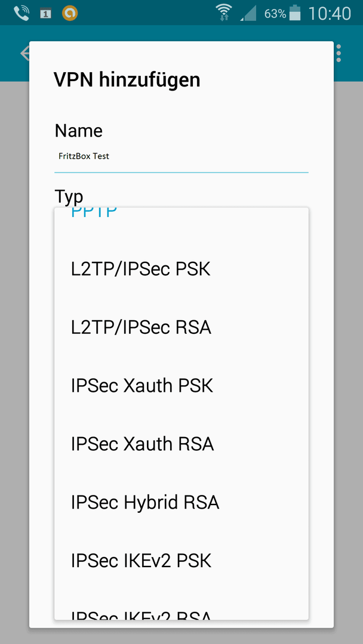Tap the call status icon in status bar
363x644 pixels.
[x=21, y=14]
